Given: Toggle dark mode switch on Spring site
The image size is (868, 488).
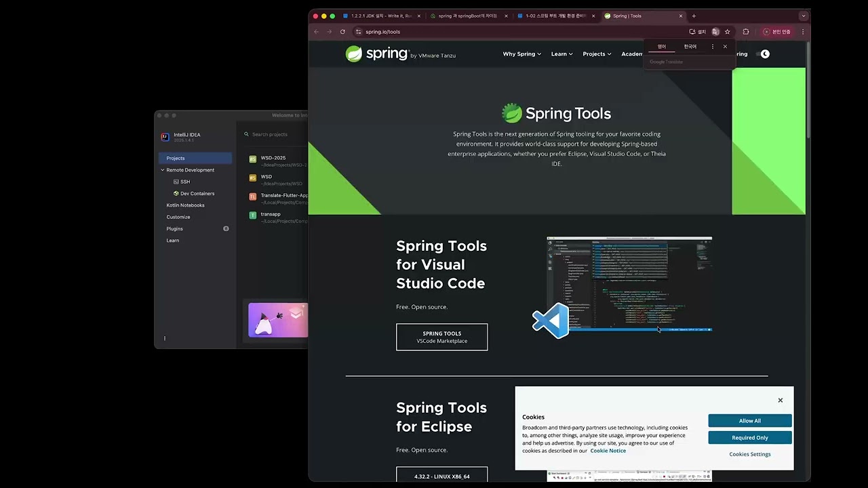Looking at the screenshot, I should (763, 54).
